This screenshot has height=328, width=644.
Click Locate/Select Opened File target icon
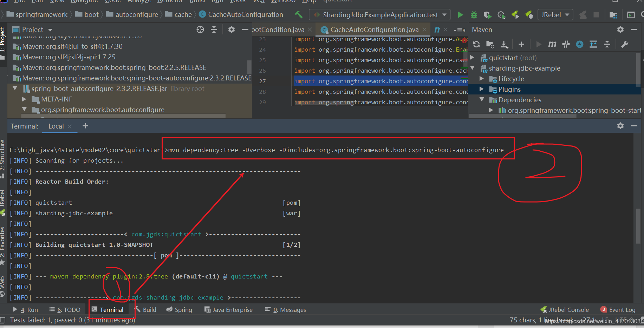200,29
